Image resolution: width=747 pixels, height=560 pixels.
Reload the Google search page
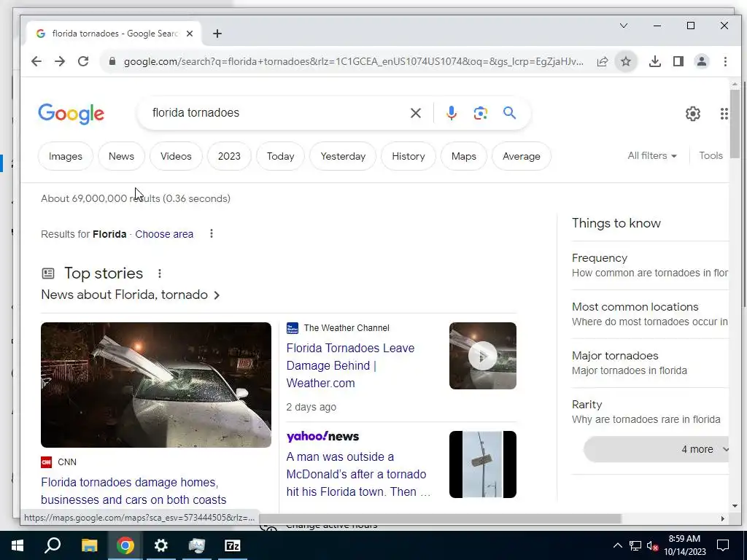[83, 61]
